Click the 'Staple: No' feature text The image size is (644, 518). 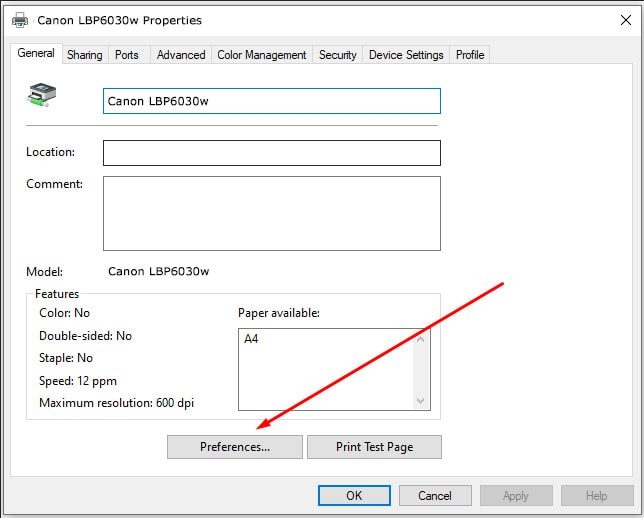tap(66, 358)
